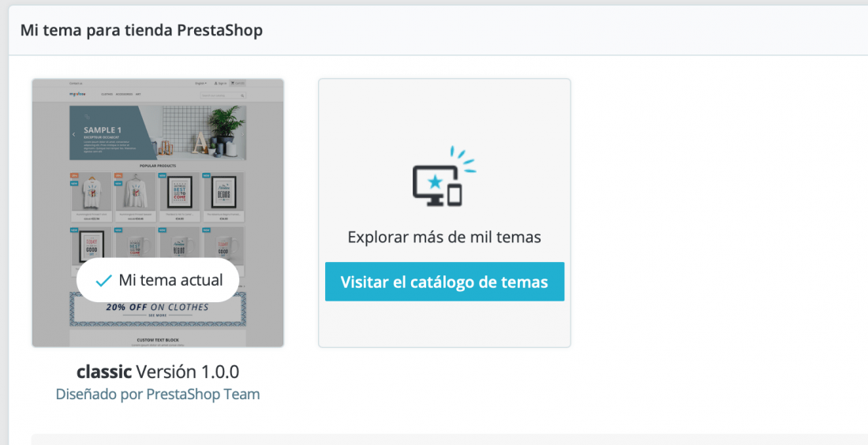
Task: Click the 'Mi tema para tienda PrestaShop' heading
Action: [x=142, y=30]
